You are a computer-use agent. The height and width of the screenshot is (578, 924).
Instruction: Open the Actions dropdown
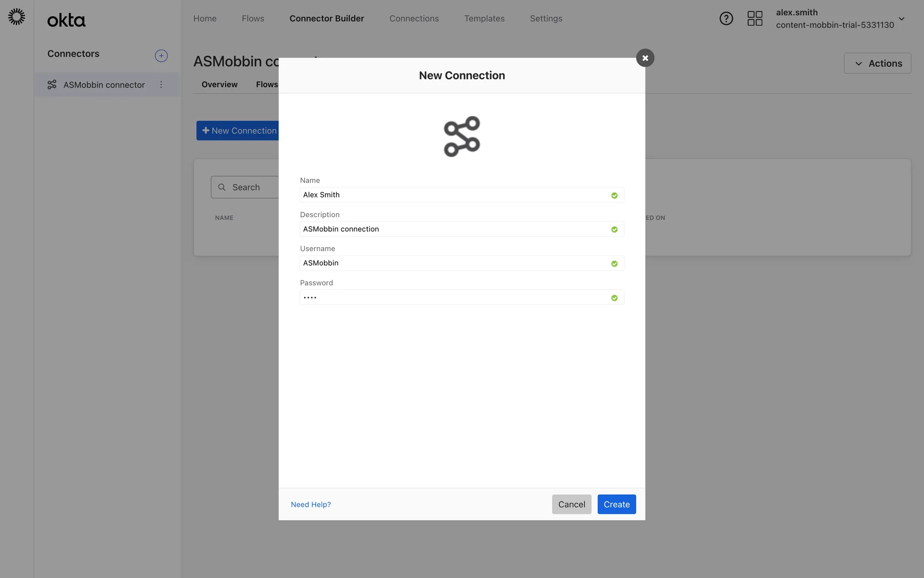pyautogui.click(x=877, y=64)
